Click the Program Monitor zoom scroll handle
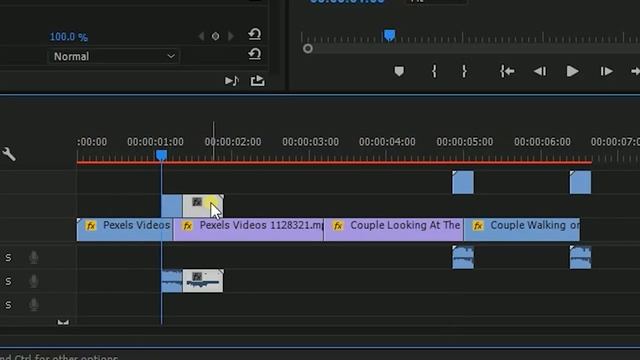Viewport: 640px width, 360px height. click(x=308, y=49)
